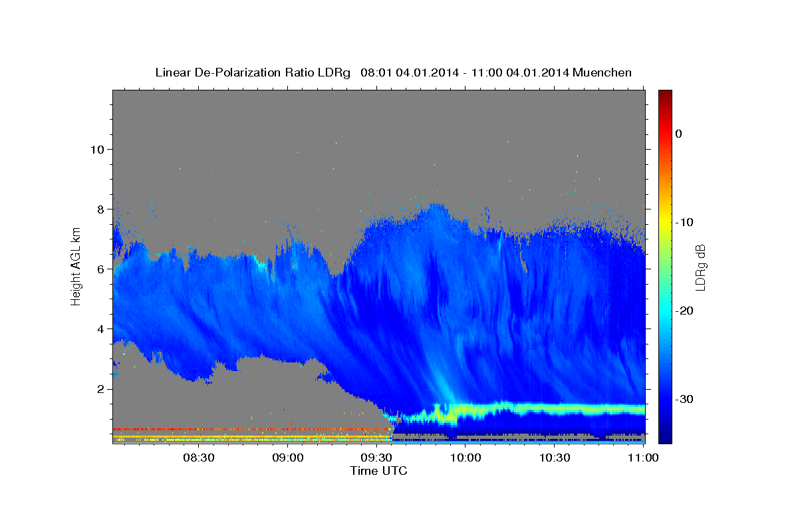
Task: Click the dark red top of the colorbar
Action: 665,96
